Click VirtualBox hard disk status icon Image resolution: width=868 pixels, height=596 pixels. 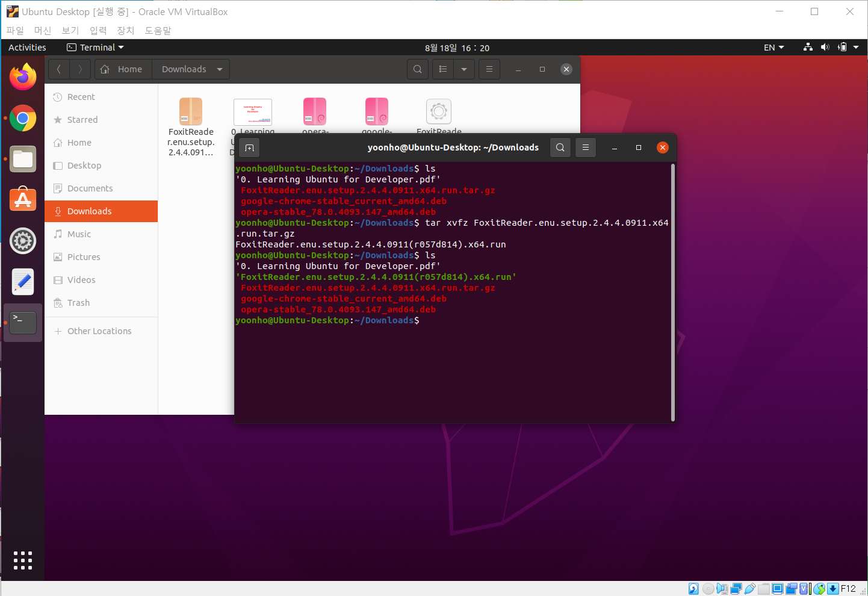click(693, 589)
